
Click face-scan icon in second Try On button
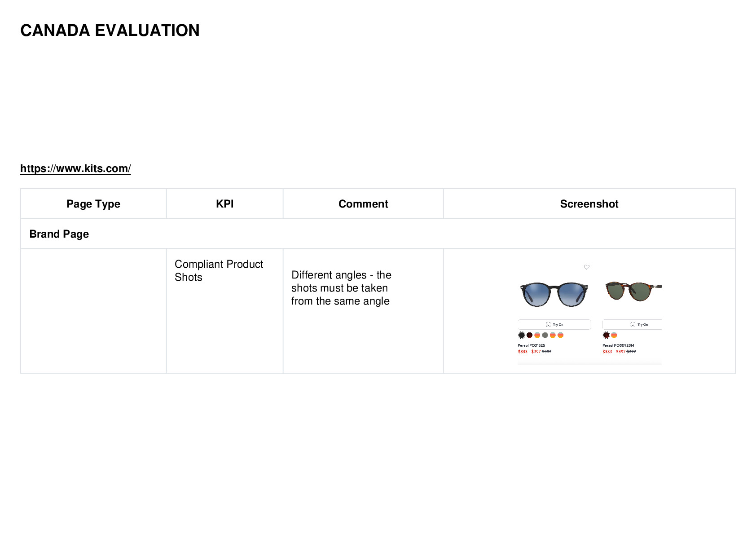[633, 324]
